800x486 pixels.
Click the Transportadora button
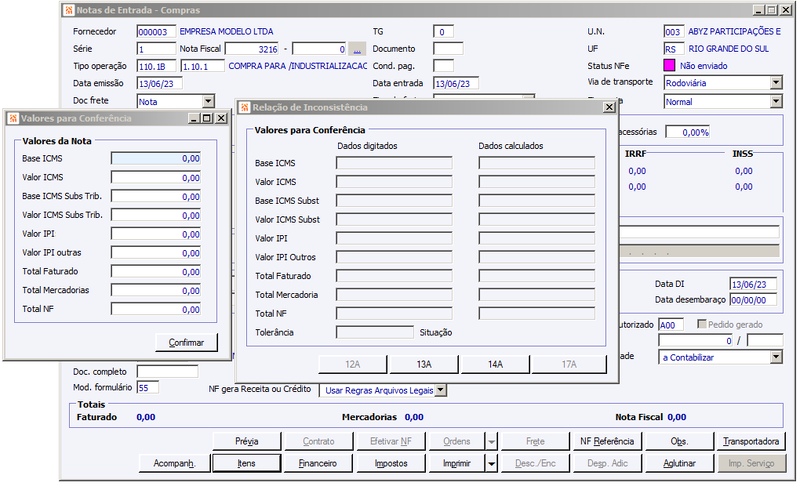click(751, 442)
